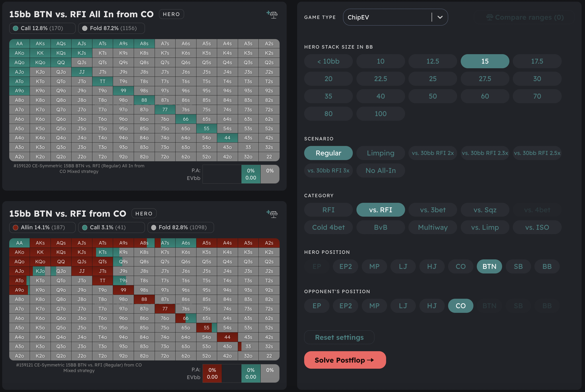585x392 pixels.
Task: Select the Limping scenario
Action: (380, 153)
